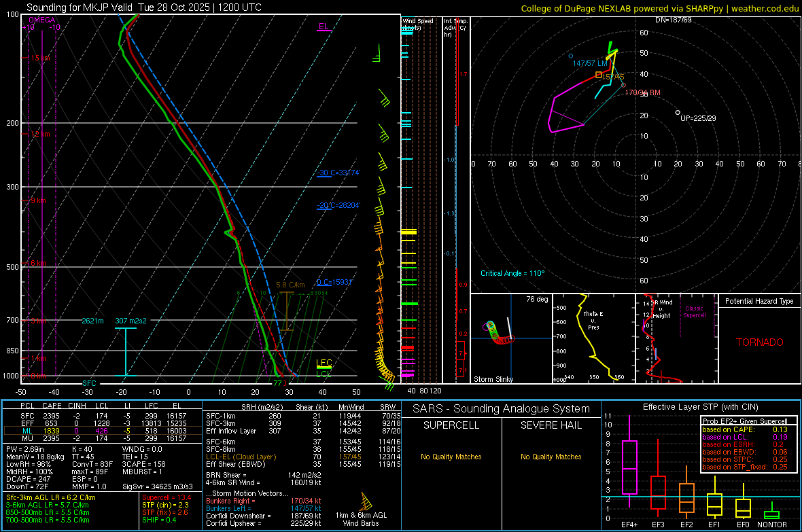
Task: Click the green LCL level marker
Action: click(324, 374)
